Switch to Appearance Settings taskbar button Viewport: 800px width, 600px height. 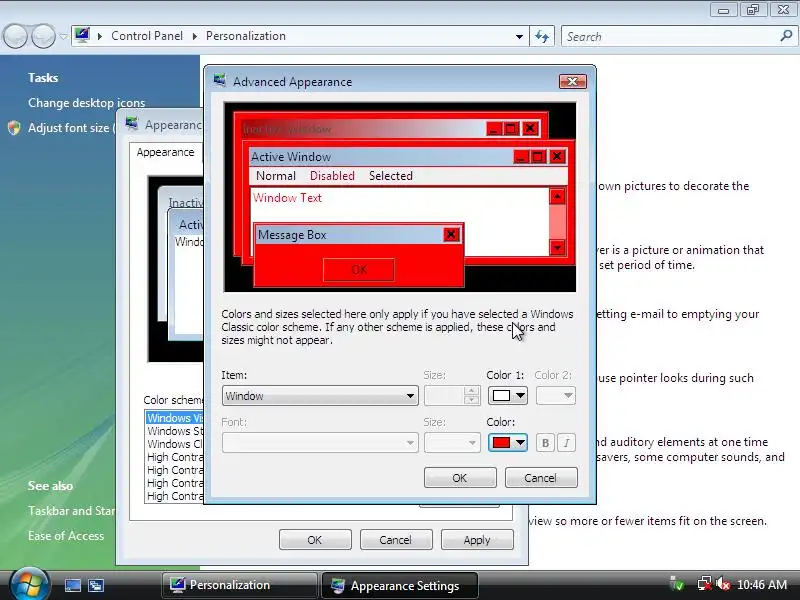(x=399, y=585)
